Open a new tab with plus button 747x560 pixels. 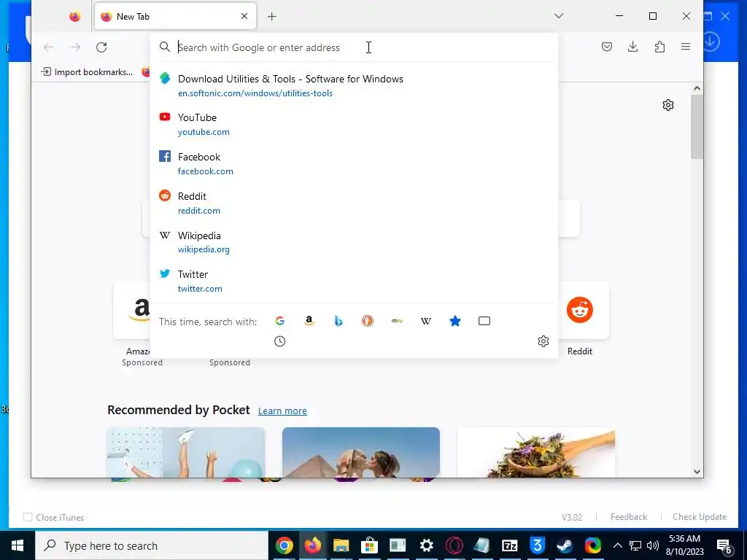(271, 17)
